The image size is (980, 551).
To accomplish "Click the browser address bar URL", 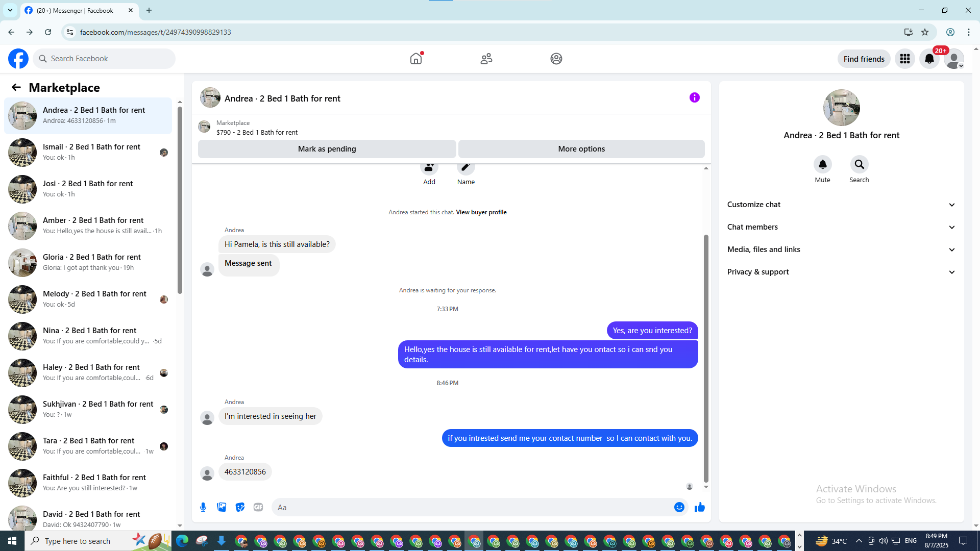I will [155, 32].
